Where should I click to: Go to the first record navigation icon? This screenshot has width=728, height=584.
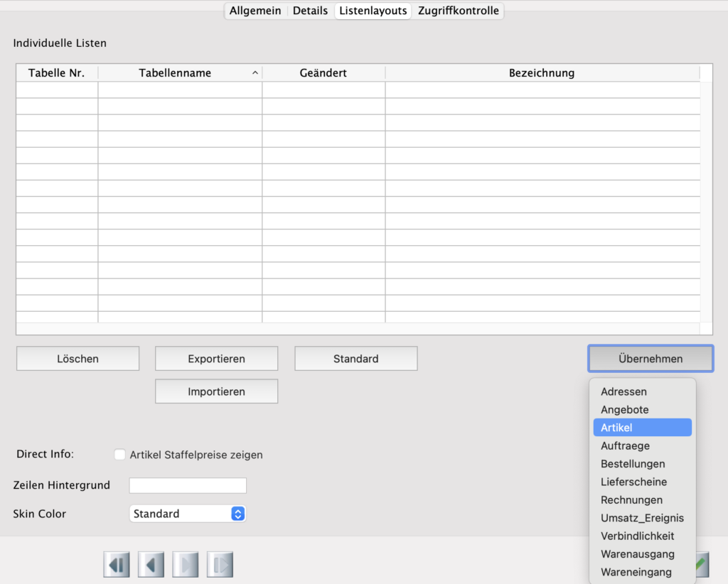(116, 565)
